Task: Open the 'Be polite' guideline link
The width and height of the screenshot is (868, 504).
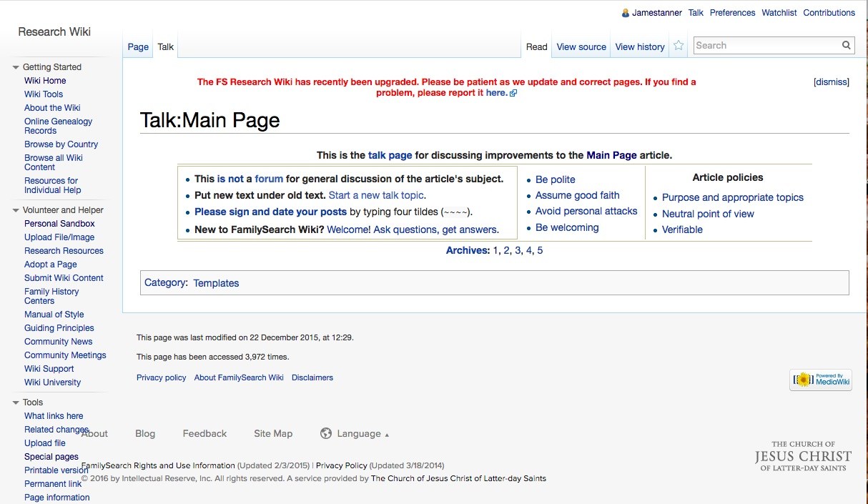Action: tap(556, 179)
